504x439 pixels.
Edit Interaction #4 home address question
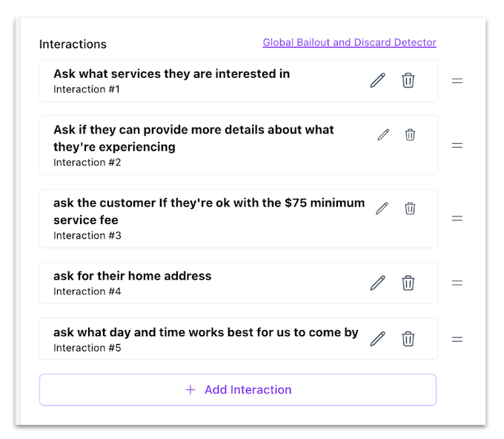pos(377,283)
